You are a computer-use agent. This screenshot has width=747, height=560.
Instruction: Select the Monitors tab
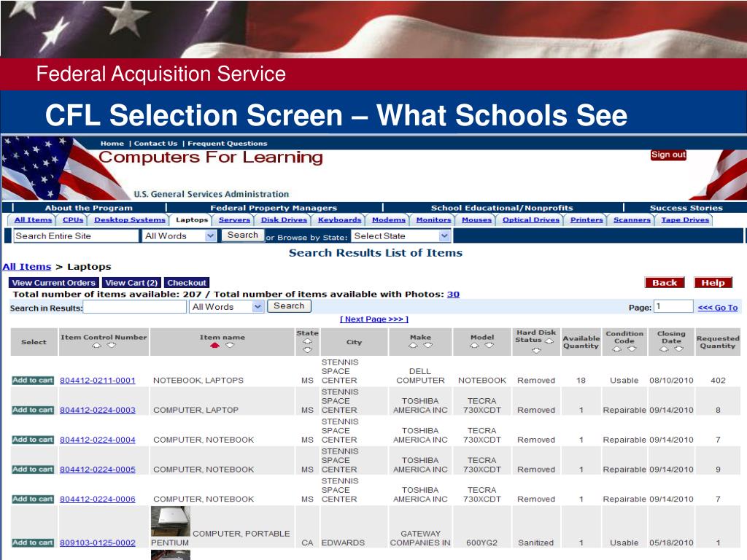pyautogui.click(x=433, y=219)
